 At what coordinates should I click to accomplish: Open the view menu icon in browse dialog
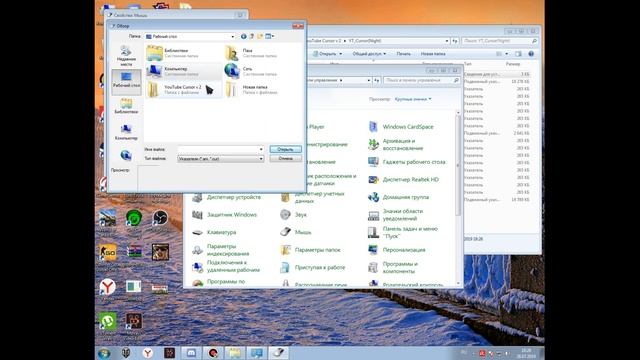pos(269,36)
